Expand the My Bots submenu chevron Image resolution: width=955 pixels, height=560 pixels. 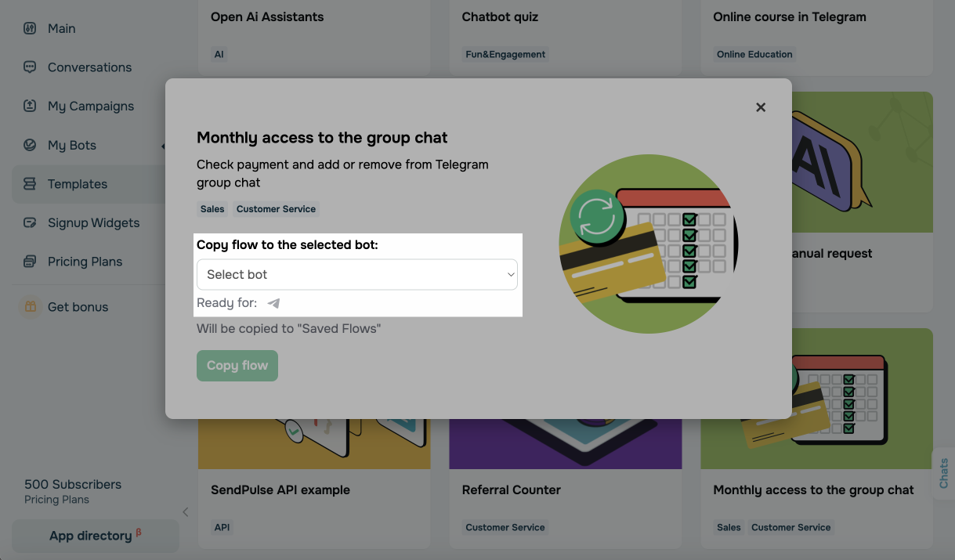coord(163,145)
